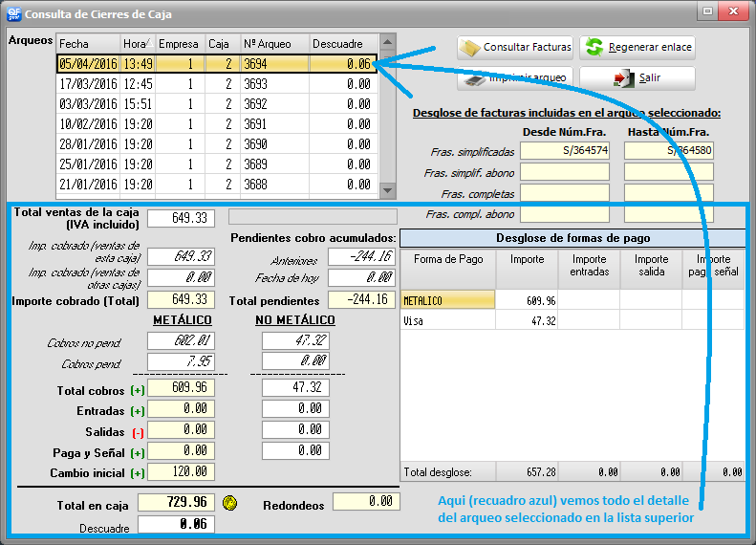
Task: Click the Descuadre column header
Action: point(343,44)
